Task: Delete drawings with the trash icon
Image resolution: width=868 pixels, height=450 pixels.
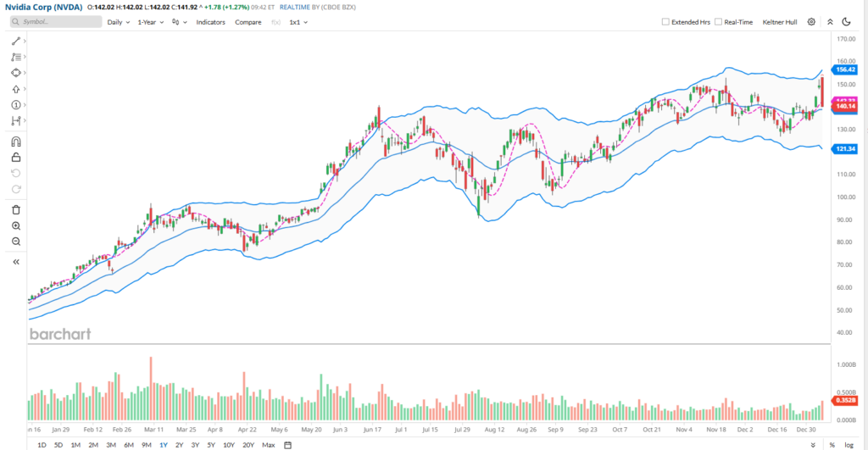Action: pyautogui.click(x=15, y=209)
